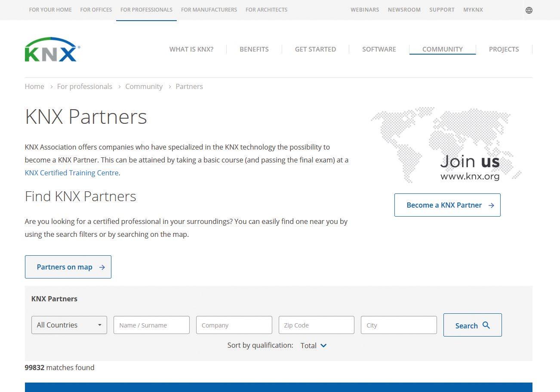560x392 pixels.
Task: Open the Get Started menu
Action: (x=315, y=49)
